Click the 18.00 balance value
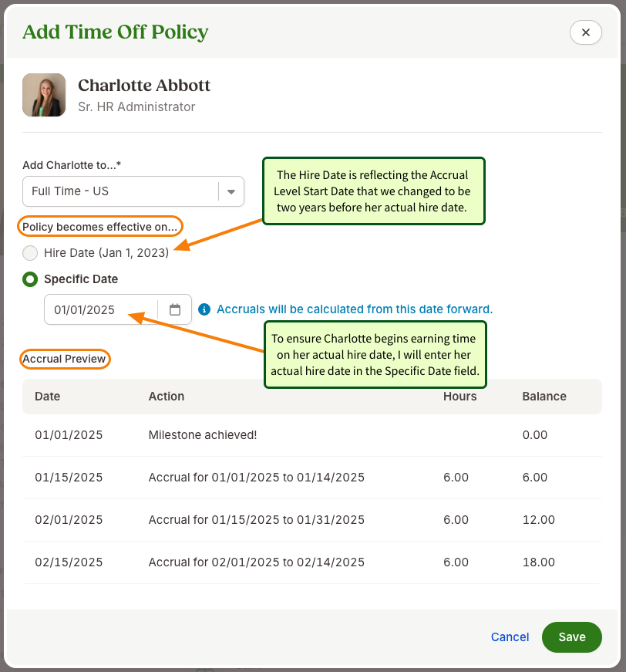 pos(539,562)
